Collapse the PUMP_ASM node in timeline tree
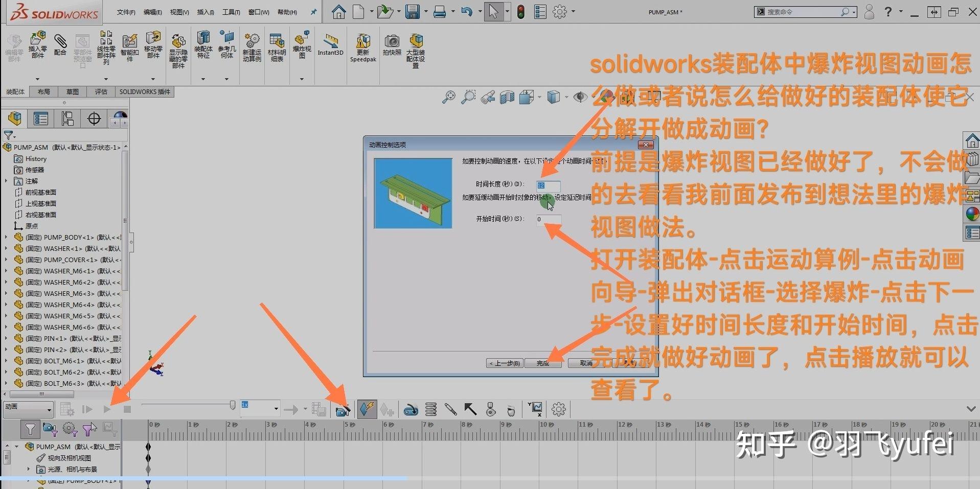 pyautogui.click(x=17, y=447)
